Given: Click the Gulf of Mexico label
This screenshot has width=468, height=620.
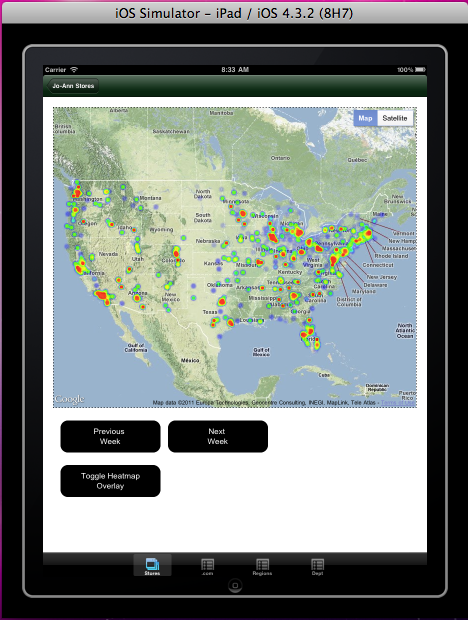Looking at the screenshot, I should (261, 352).
